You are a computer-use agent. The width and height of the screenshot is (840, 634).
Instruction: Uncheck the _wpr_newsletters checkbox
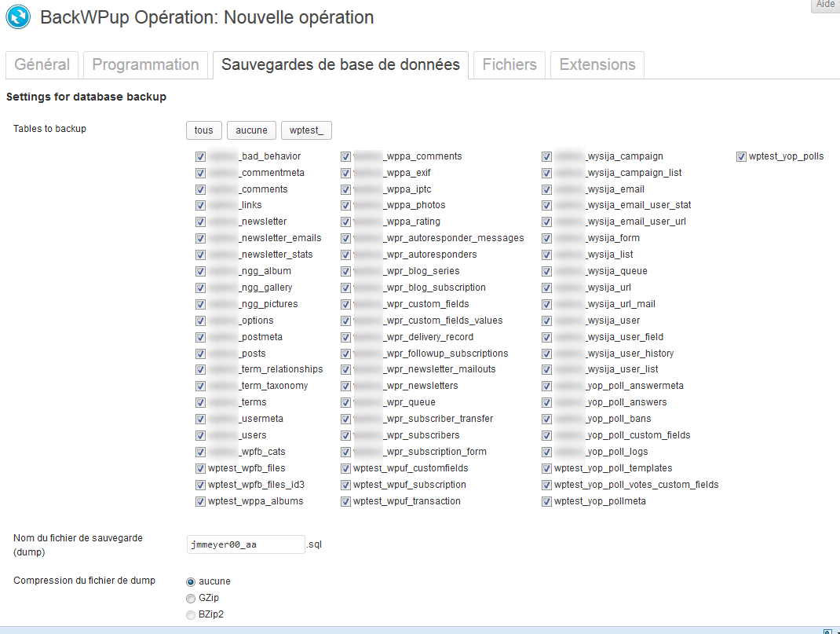(x=345, y=387)
